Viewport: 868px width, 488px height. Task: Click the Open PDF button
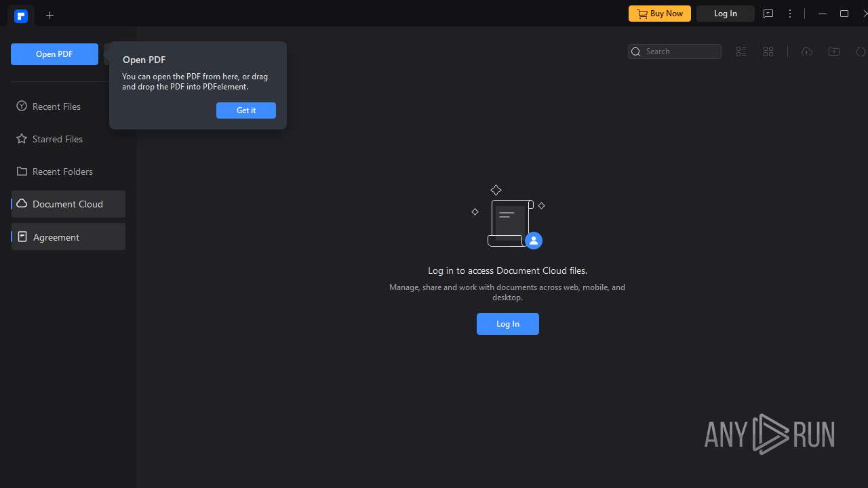point(54,54)
